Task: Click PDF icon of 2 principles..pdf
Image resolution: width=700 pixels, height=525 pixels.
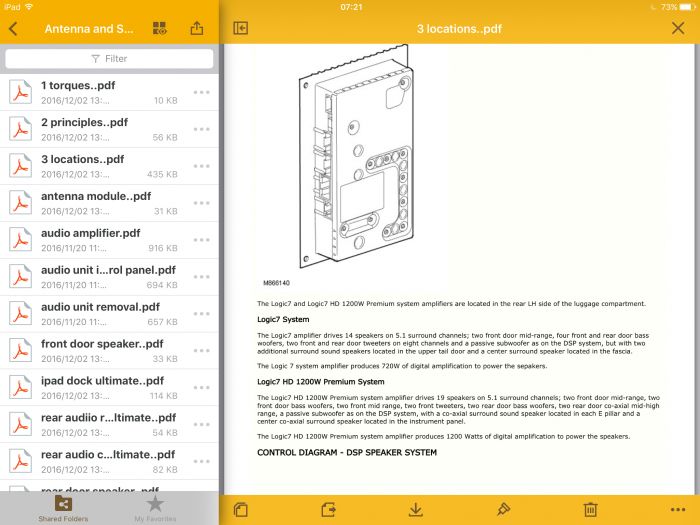Action: (x=21, y=129)
